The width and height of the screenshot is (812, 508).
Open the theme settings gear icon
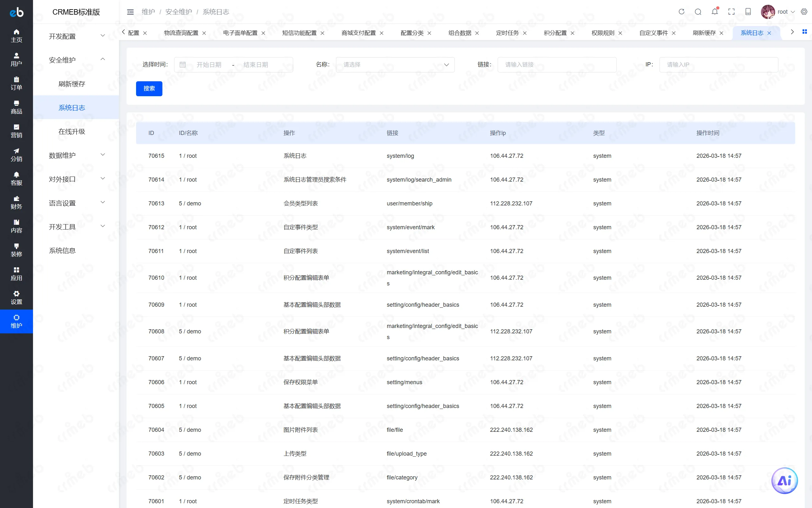[x=804, y=12]
